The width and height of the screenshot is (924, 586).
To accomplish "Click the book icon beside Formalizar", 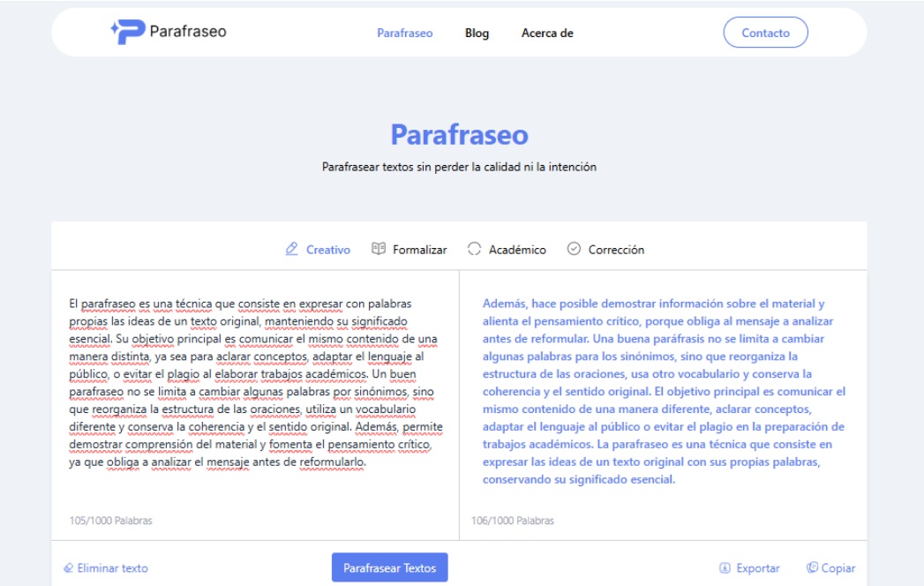I will (x=379, y=250).
